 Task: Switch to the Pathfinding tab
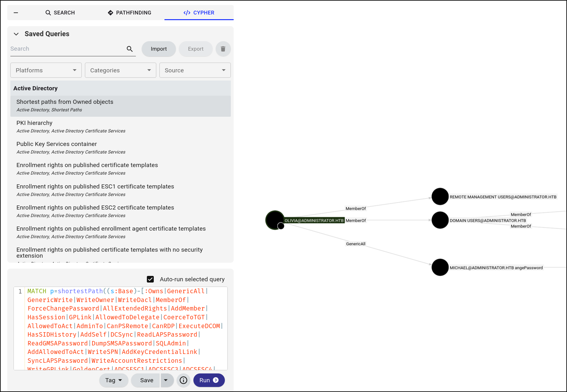(129, 13)
